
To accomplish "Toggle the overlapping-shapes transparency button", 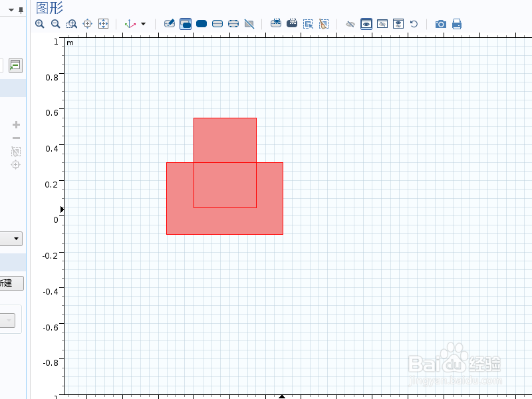I will click(x=186, y=24).
